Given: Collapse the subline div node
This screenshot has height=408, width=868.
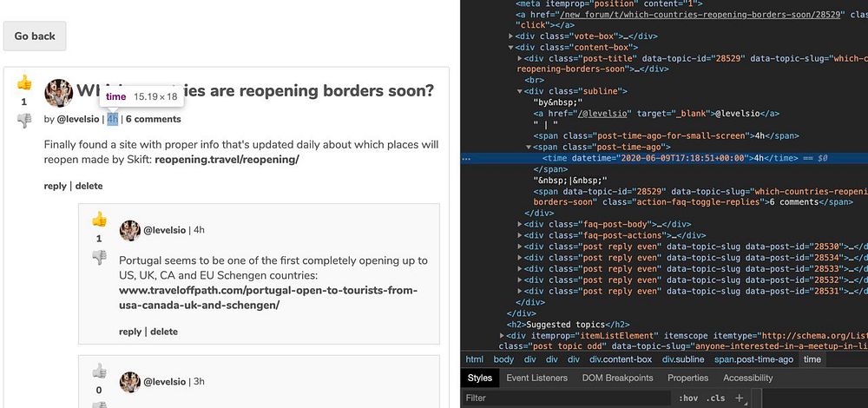Looking at the screenshot, I should coord(520,91).
